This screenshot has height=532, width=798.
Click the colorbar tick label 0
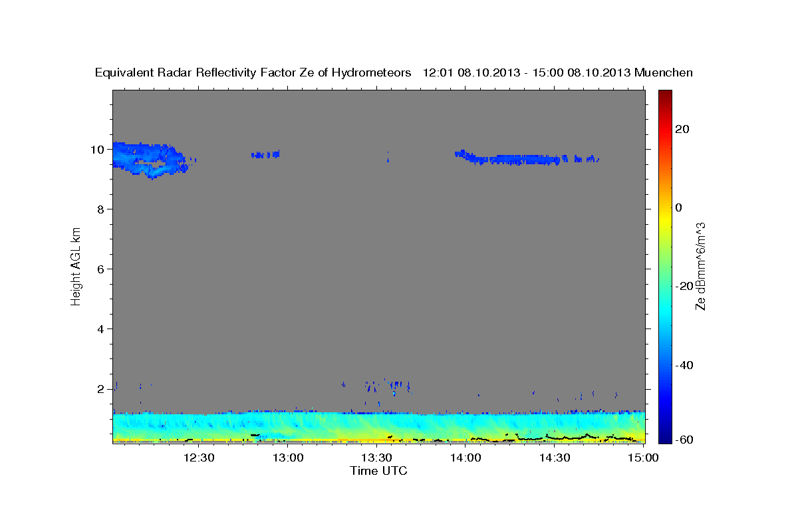[x=680, y=207]
